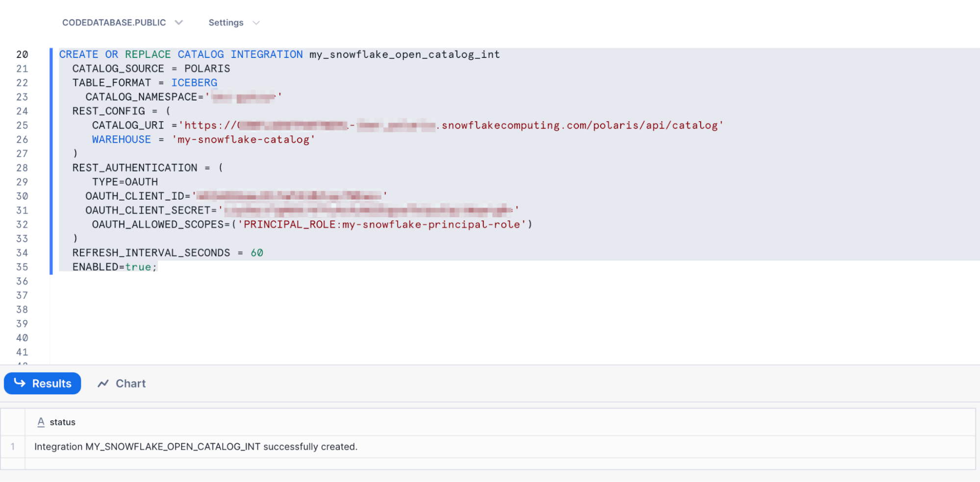Click the 'my-snowflake-catalog' string value

tap(243, 140)
